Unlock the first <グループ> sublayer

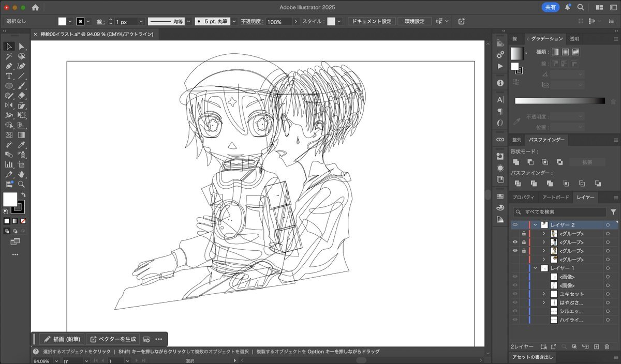pyautogui.click(x=524, y=234)
